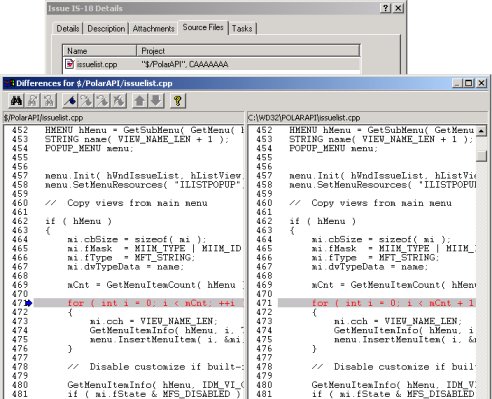Click highlighted line 471 in right pane
This screenshot has height=399, width=492.
point(377,303)
